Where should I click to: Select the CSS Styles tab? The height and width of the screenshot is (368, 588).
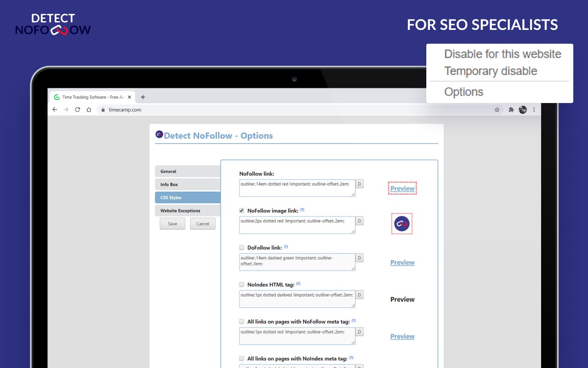[188, 198]
